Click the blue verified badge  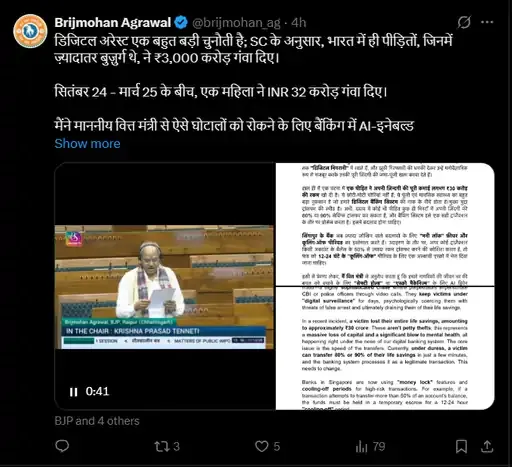click(x=181, y=23)
